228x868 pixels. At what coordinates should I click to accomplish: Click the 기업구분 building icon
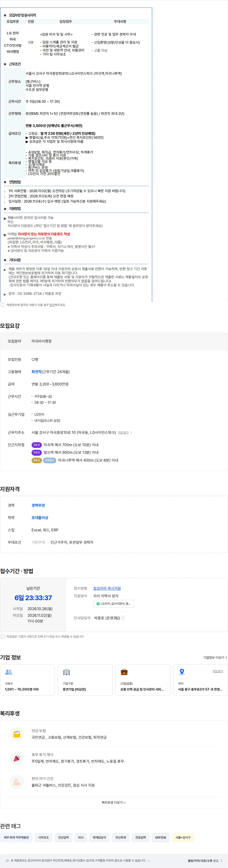point(66,672)
